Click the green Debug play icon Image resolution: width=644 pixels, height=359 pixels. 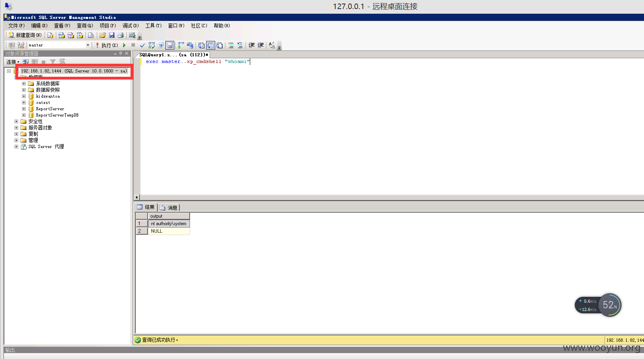124,45
